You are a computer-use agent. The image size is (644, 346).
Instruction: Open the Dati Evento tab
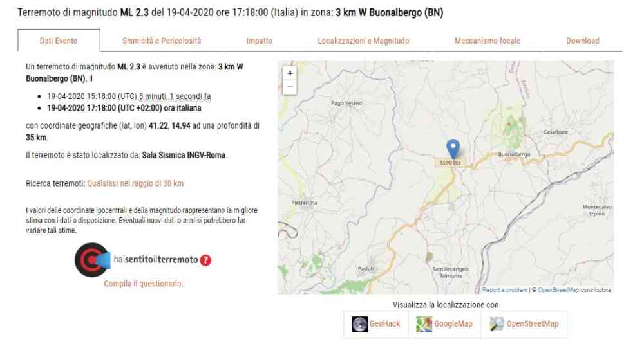(59, 41)
